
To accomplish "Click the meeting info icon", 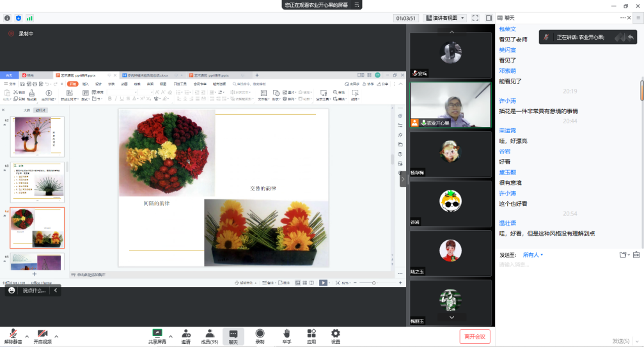I will click(7, 18).
